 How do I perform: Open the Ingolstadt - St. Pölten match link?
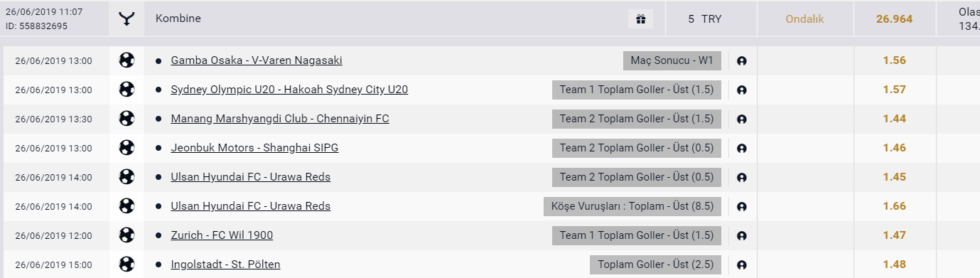tap(225, 264)
